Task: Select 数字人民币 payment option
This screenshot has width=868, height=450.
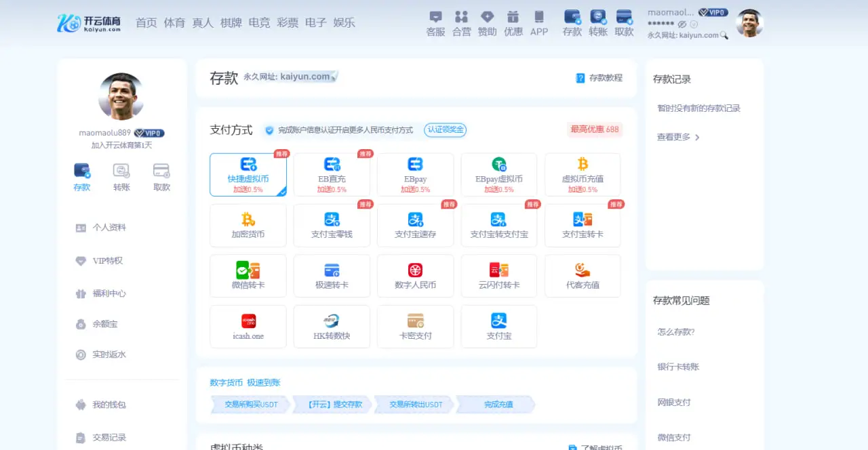Action: 415,276
